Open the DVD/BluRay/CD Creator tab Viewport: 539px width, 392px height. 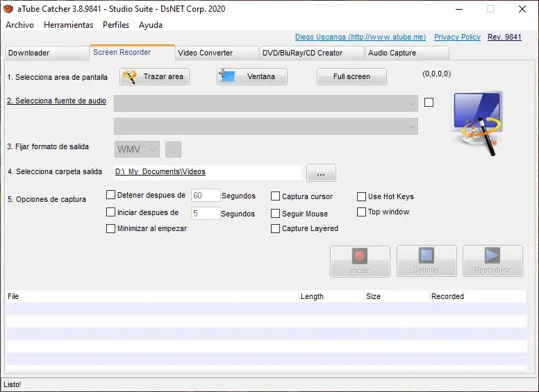(312, 53)
